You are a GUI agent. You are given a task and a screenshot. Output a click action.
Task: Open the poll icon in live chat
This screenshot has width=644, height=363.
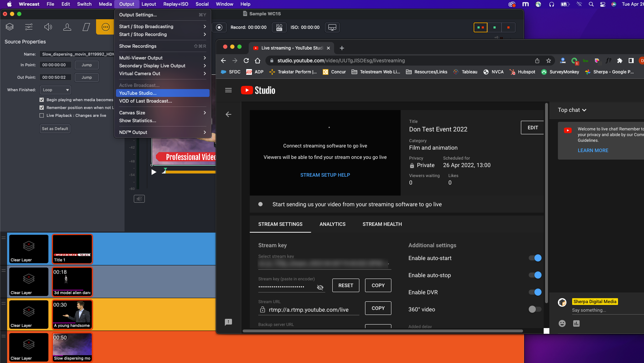[x=576, y=323]
